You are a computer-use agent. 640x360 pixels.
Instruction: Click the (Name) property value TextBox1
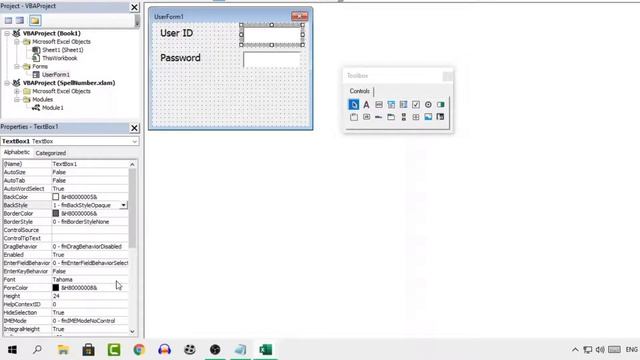pyautogui.click(x=90, y=164)
